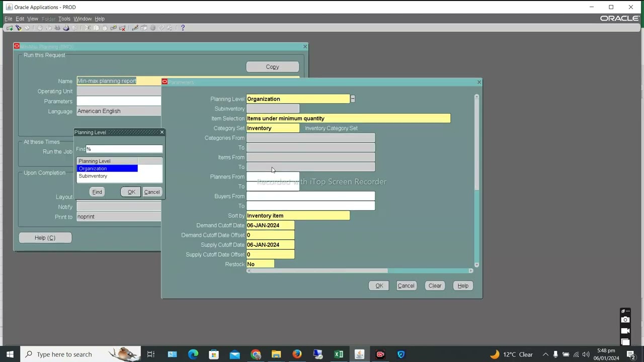Click OK in the Planning Level dialog
The image size is (644, 362).
(131, 192)
